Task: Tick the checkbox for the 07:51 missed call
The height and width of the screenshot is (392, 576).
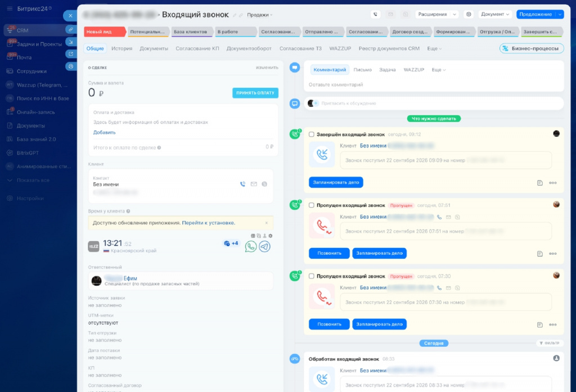Action: tap(312, 205)
